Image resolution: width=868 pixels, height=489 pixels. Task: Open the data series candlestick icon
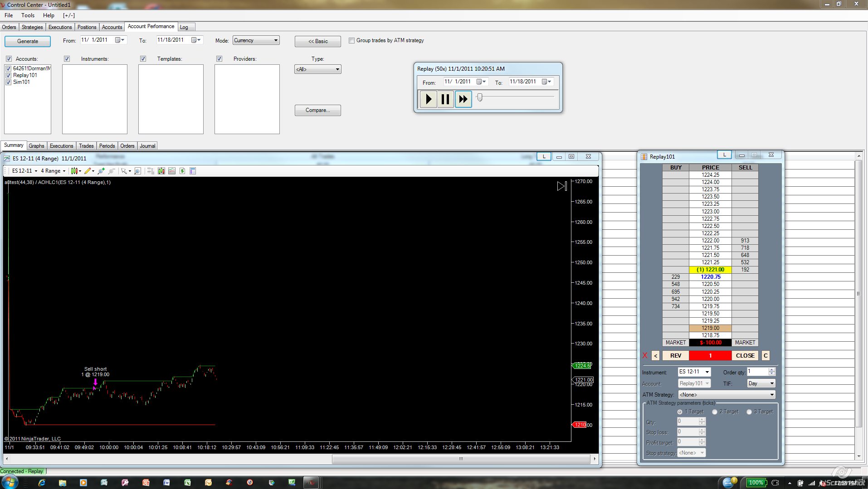click(161, 171)
